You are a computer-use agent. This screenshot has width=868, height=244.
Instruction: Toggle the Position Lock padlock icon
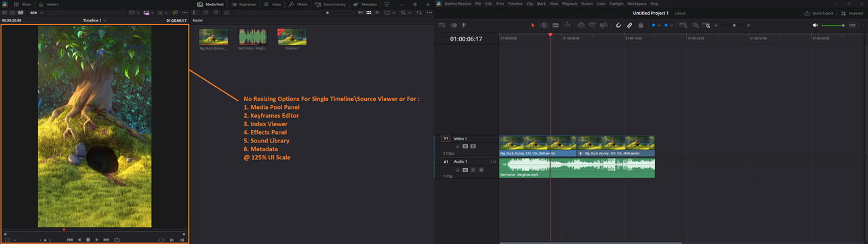point(640,25)
